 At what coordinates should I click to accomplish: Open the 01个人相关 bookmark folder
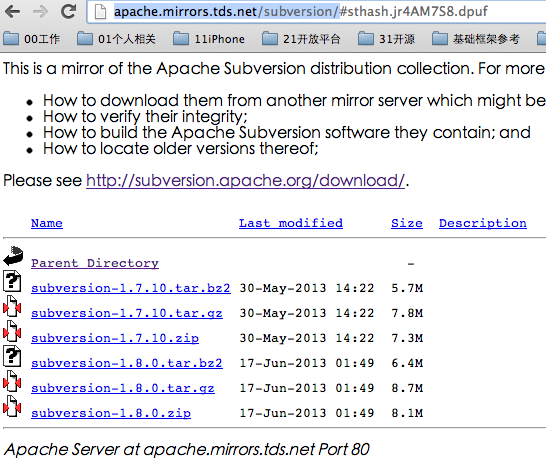tap(116, 39)
